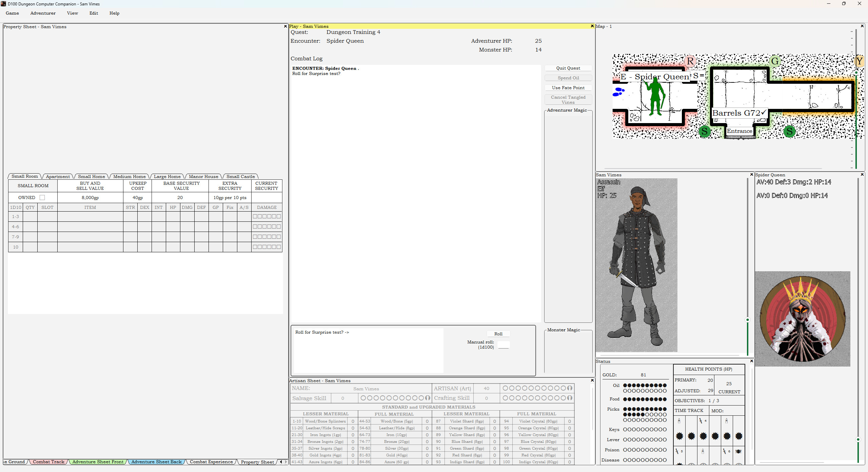The width and height of the screenshot is (868, 472).
Task: Click the D100 Dungeon icon in the title bar
Action: point(3,4)
